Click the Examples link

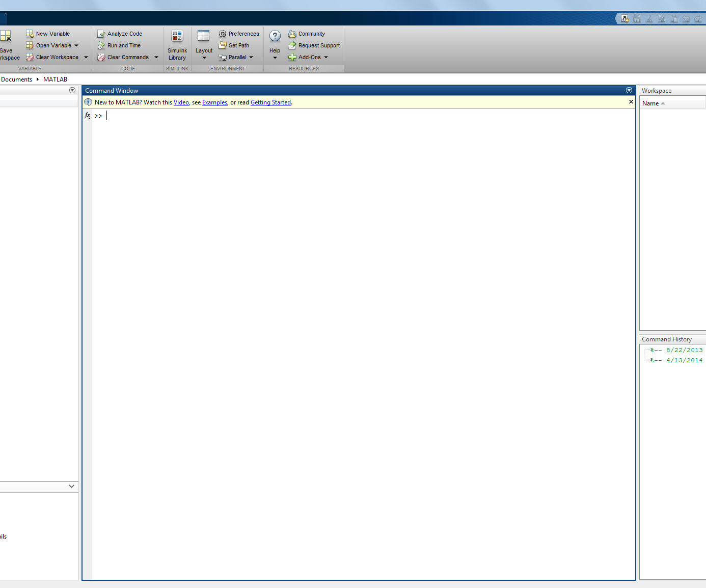click(x=214, y=102)
